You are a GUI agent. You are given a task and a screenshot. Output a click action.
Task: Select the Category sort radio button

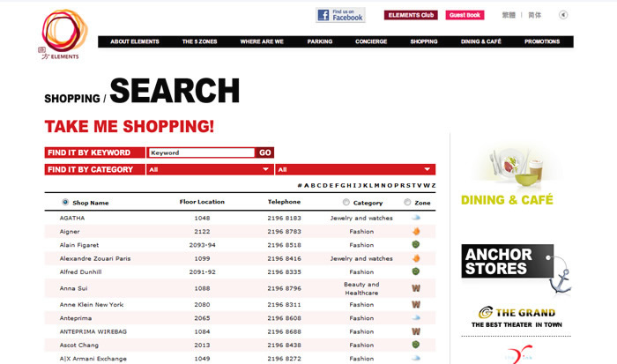tap(346, 202)
